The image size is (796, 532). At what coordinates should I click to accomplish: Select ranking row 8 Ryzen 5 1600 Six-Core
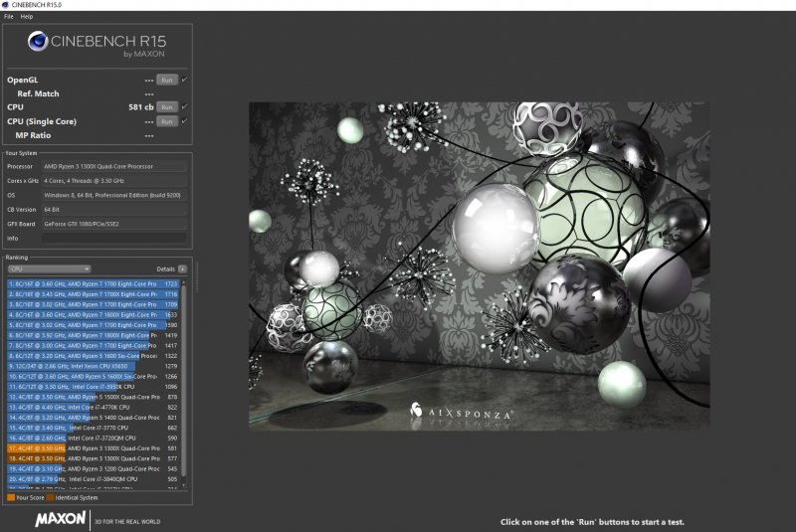[x=93, y=356]
